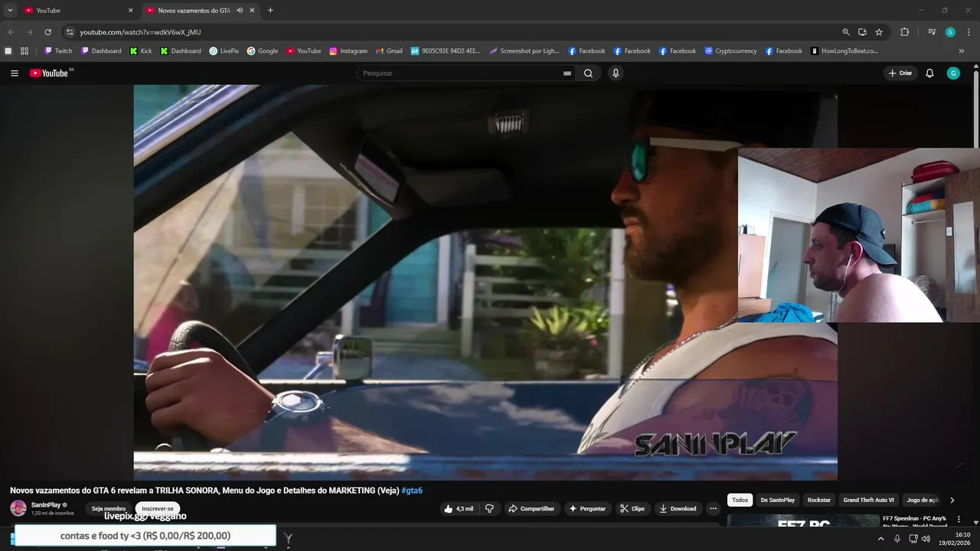View site information icon in address bar

pos(70,32)
